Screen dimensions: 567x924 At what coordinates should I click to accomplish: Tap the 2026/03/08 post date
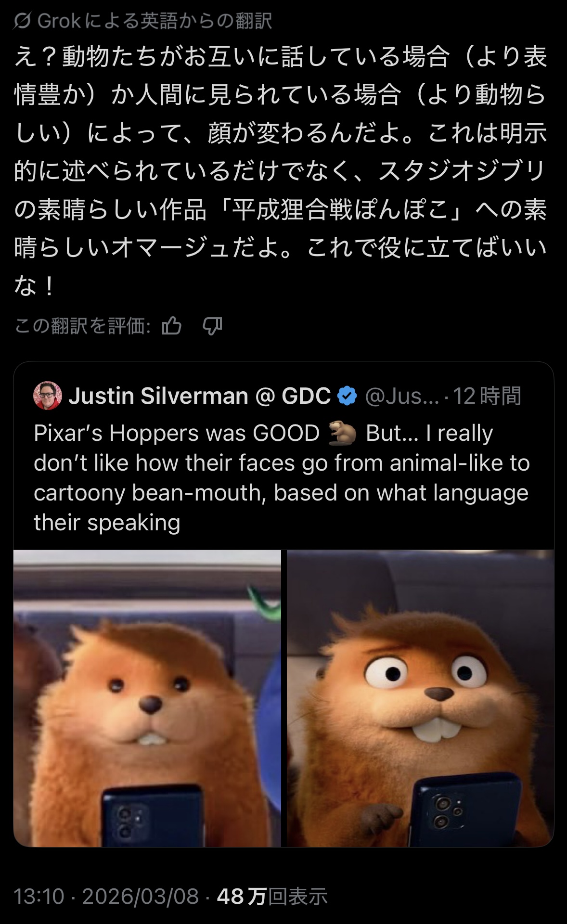coord(140,897)
